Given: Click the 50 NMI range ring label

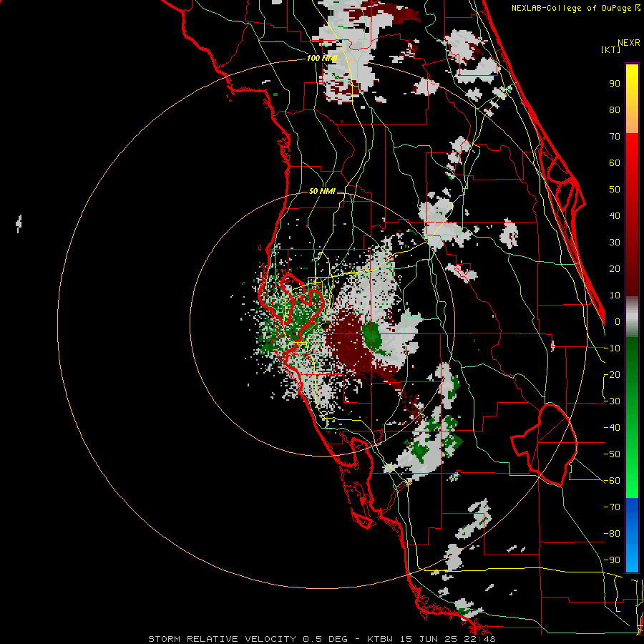Looking at the screenshot, I should (322, 191).
